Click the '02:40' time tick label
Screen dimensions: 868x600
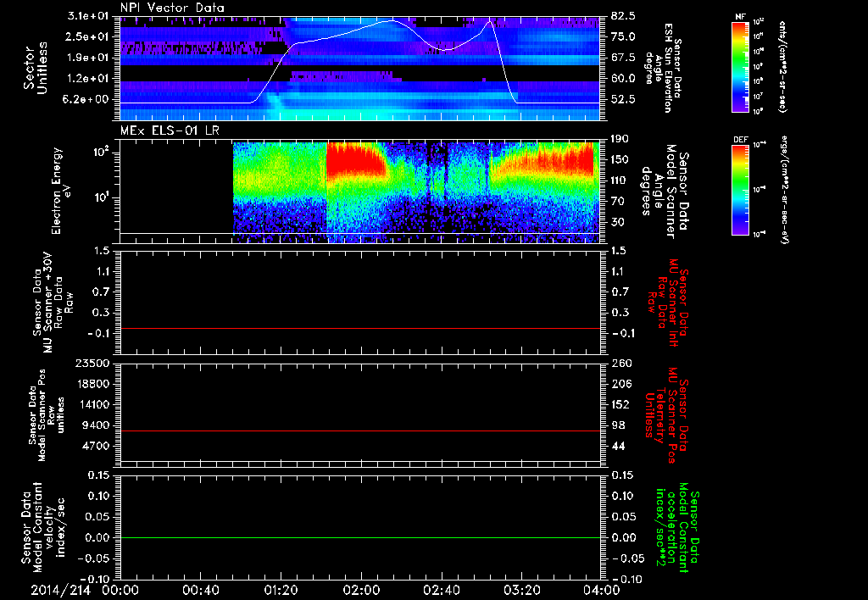pos(441,590)
